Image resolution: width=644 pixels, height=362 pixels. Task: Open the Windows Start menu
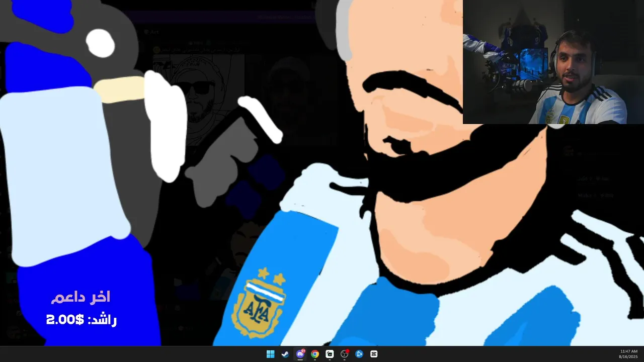pyautogui.click(x=270, y=354)
